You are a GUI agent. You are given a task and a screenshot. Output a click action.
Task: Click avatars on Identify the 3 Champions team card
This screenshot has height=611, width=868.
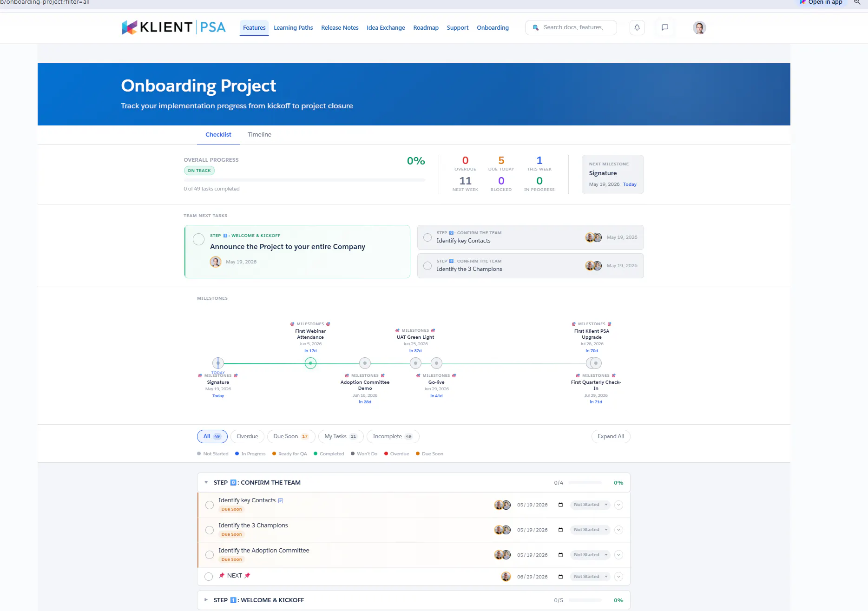(x=593, y=266)
